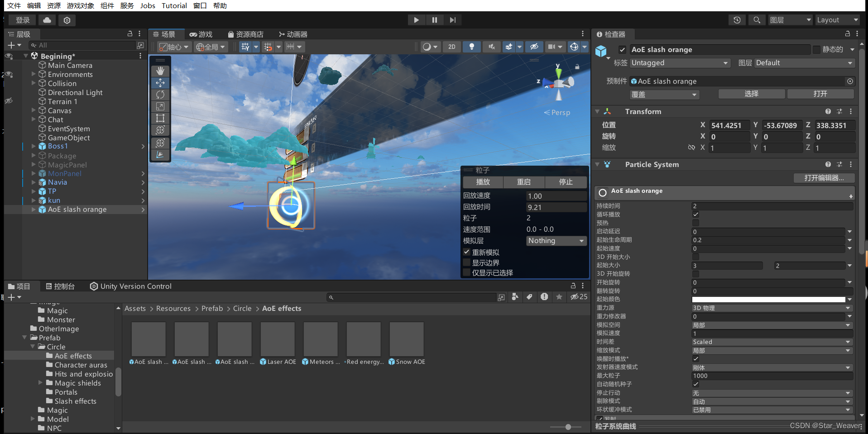Expand the Boss1 hierarchy item
The width and height of the screenshot is (868, 434).
pyautogui.click(x=34, y=146)
